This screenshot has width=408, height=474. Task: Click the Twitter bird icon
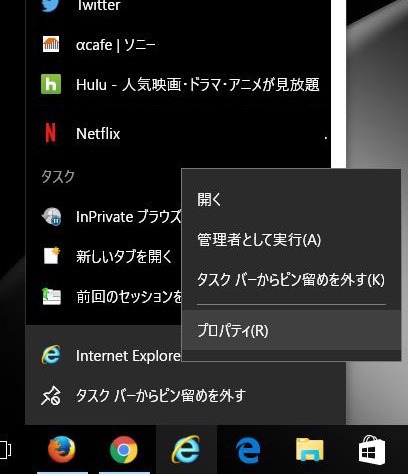pyautogui.click(x=51, y=4)
